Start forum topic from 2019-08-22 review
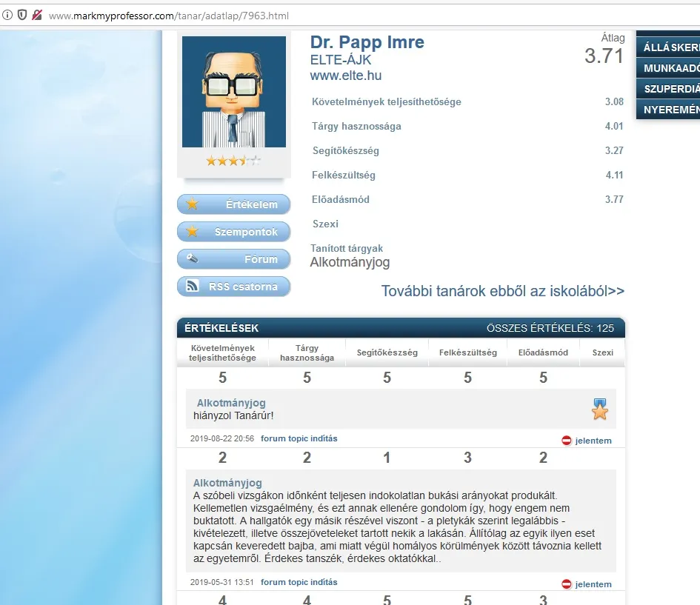700x605 pixels. pyautogui.click(x=299, y=438)
